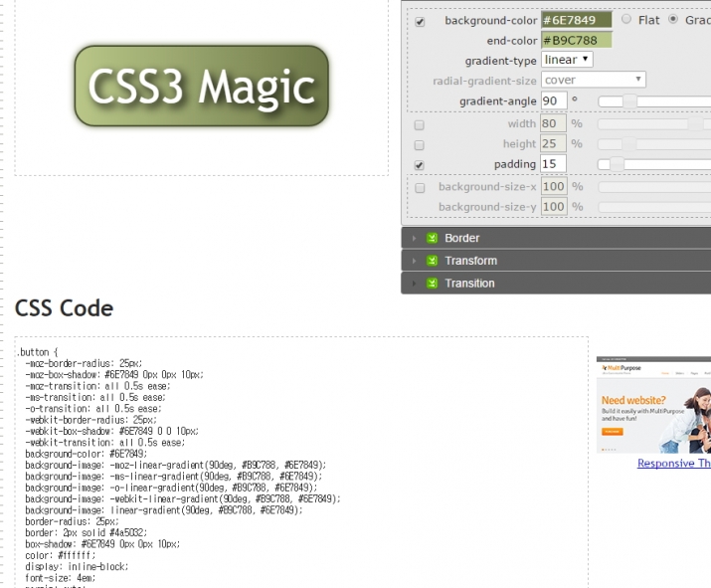Image resolution: width=711 pixels, height=588 pixels.
Task: Click the height value 25 field
Action: click(553, 144)
